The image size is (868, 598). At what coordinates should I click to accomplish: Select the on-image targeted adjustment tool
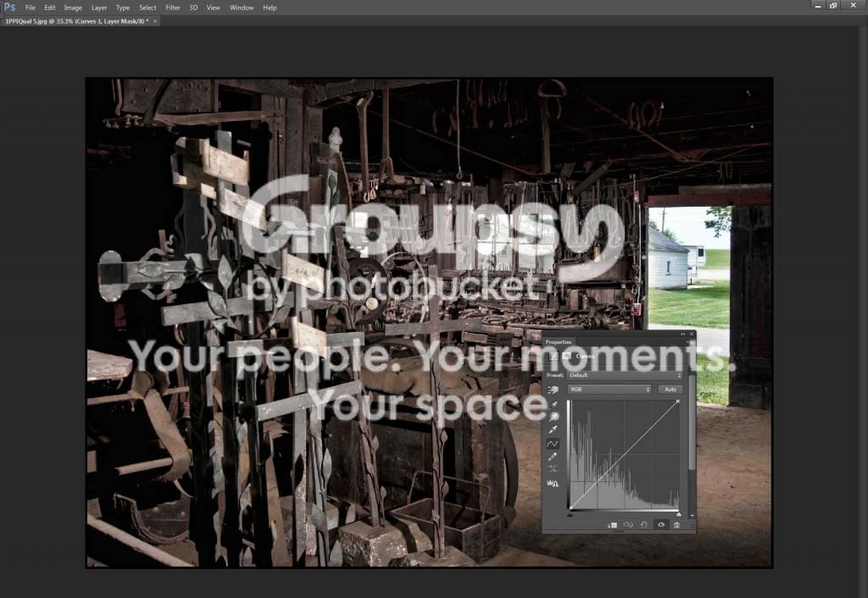coord(553,390)
